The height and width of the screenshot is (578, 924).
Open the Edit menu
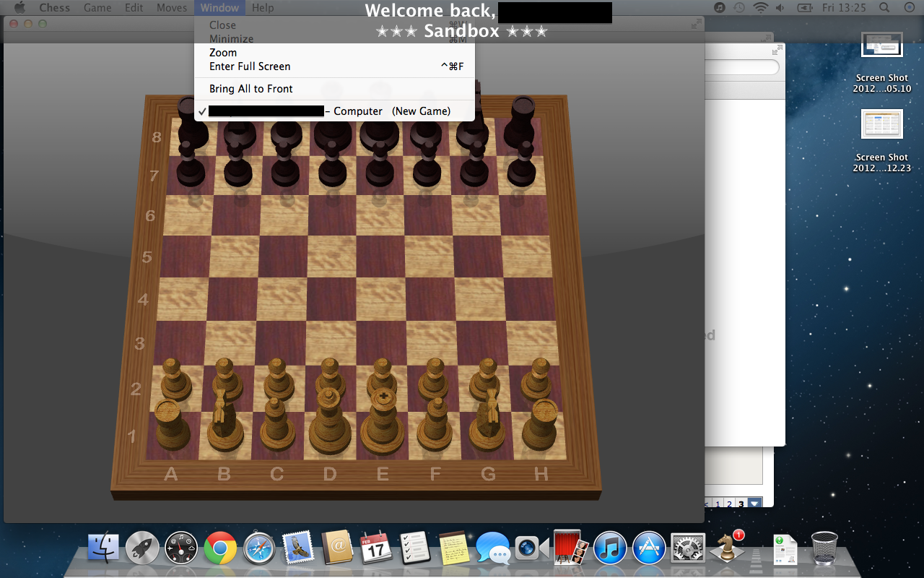click(134, 8)
